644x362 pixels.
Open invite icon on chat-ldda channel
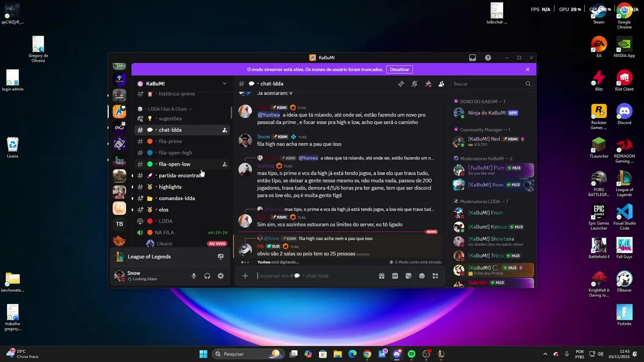tap(224, 130)
